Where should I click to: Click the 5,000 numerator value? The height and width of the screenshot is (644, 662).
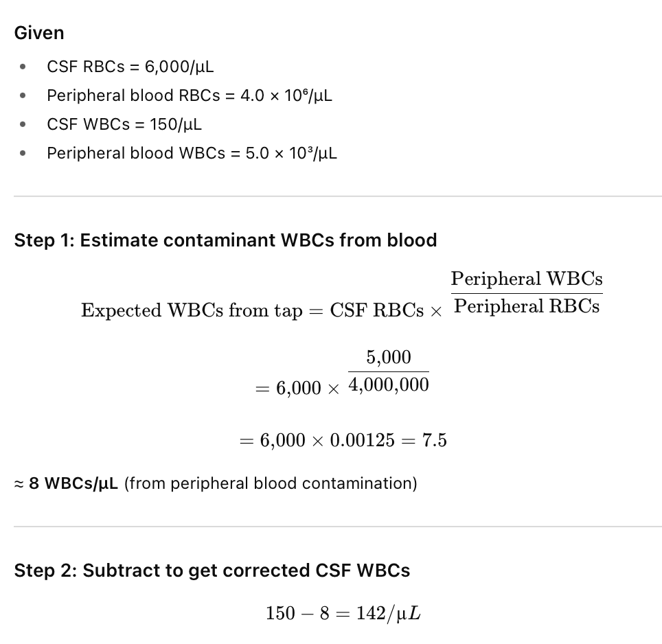coord(389,357)
